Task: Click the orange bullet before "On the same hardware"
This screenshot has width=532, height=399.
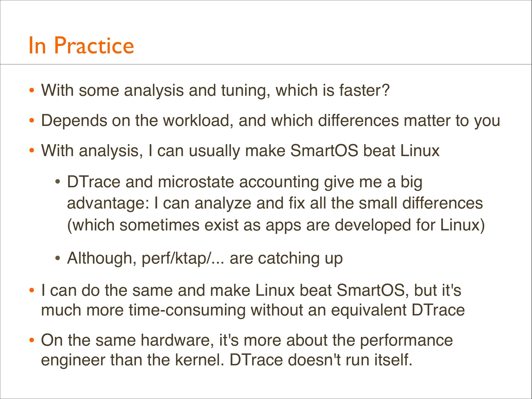Action: point(31,340)
